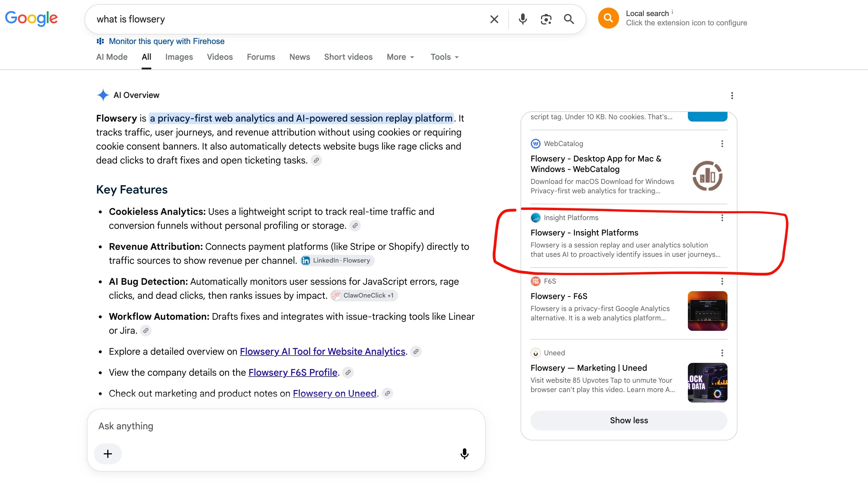Open Uneed result options menu
Screen dimensions: 868x485
click(x=722, y=353)
